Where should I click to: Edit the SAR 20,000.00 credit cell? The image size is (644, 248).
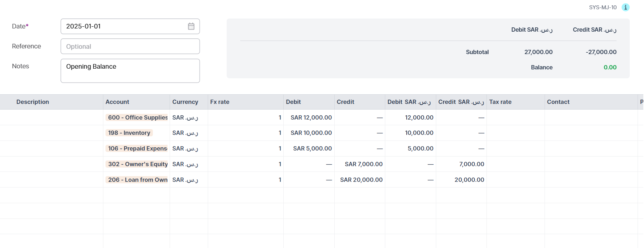[360, 180]
